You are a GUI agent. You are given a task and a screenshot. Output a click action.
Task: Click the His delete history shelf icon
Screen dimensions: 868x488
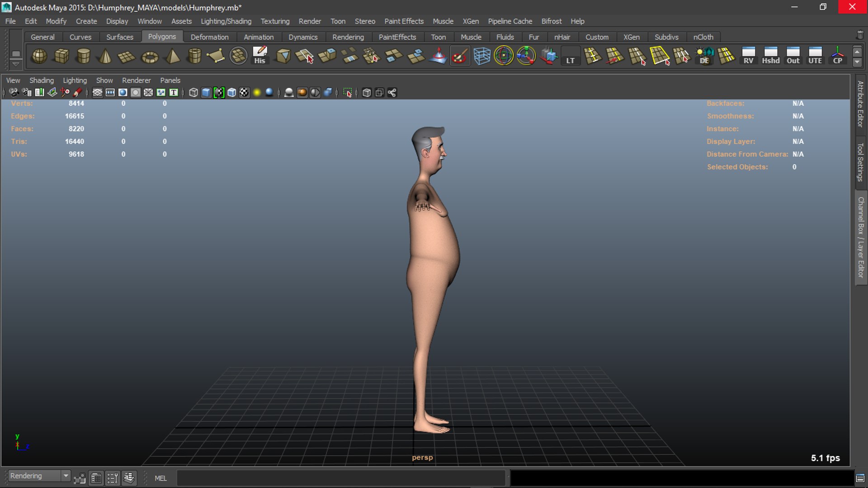(x=259, y=56)
